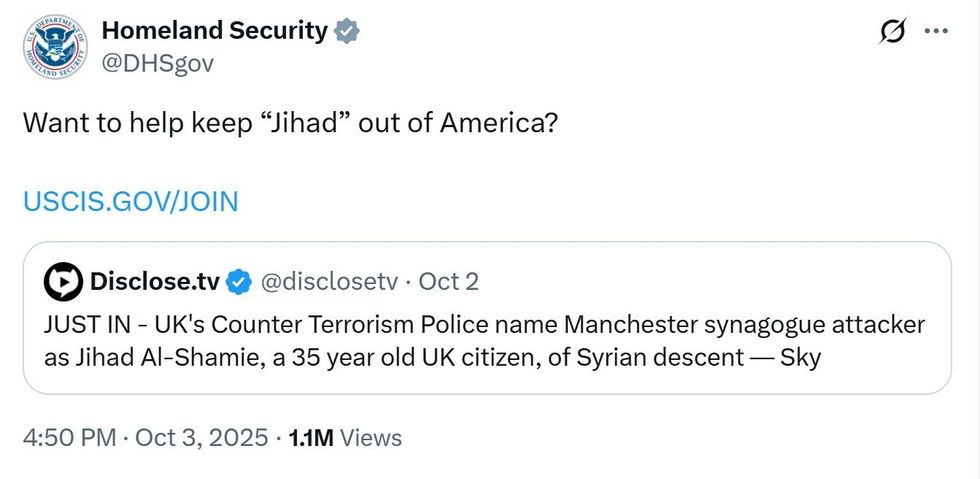980x479 pixels.
Task: Click the Disclose.tv play-logo avatar
Action: pos(63,283)
